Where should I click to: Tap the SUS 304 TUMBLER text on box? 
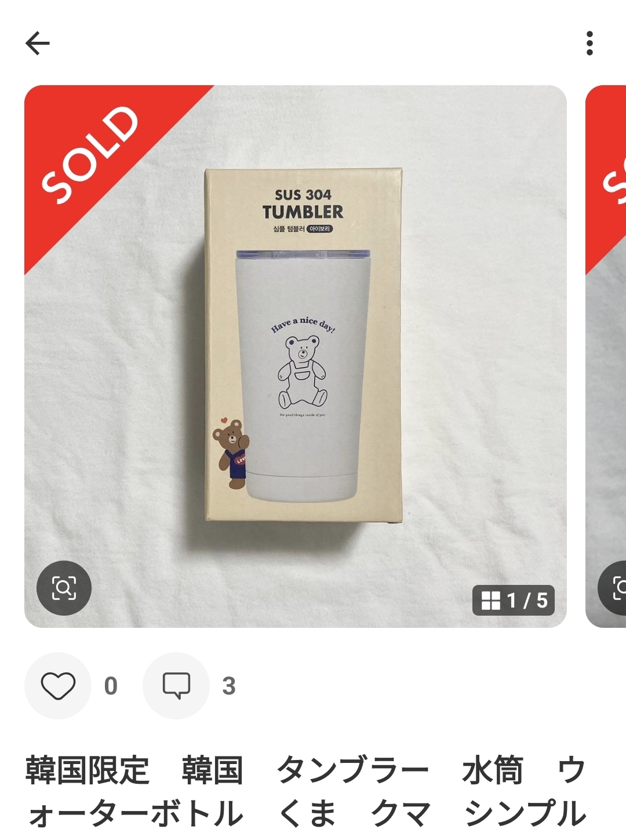303,204
